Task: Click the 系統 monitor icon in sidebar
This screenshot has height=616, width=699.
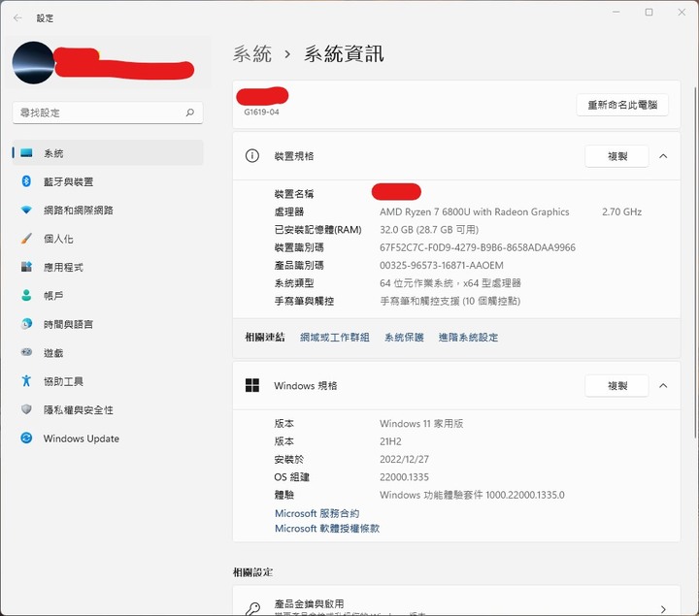Action: [x=26, y=153]
